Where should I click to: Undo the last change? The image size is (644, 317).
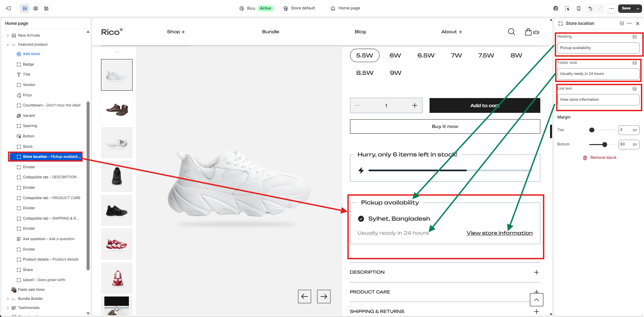point(590,8)
